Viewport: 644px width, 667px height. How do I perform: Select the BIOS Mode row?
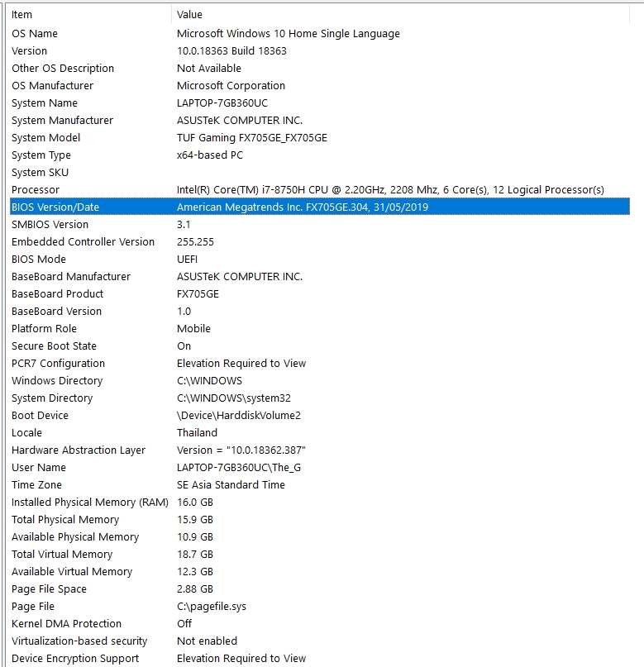click(319, 260)
